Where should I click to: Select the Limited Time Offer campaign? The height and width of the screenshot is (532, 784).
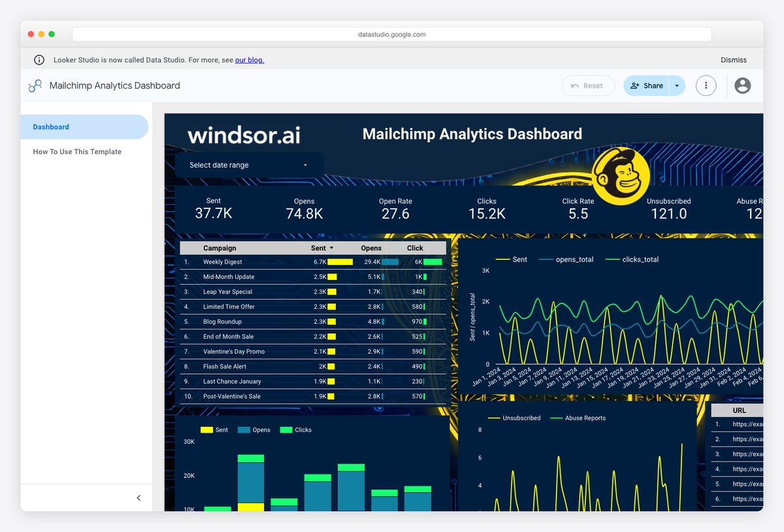click(313, 307)
